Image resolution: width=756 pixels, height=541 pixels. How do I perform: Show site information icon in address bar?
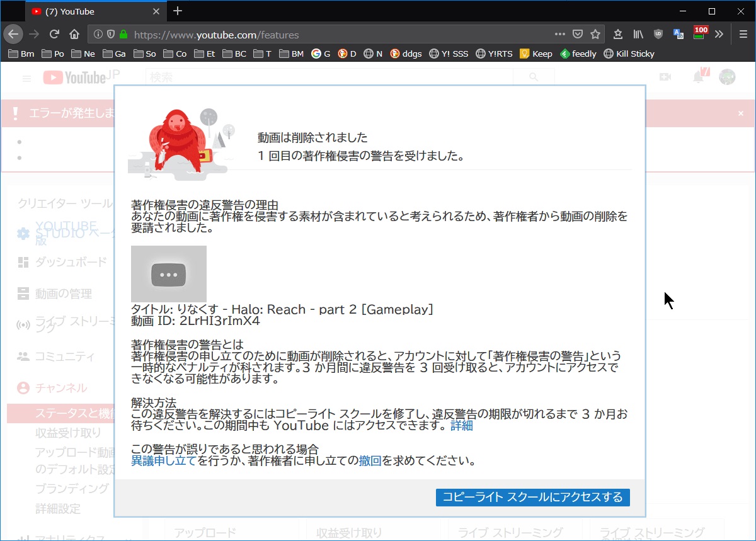(98, 35)
